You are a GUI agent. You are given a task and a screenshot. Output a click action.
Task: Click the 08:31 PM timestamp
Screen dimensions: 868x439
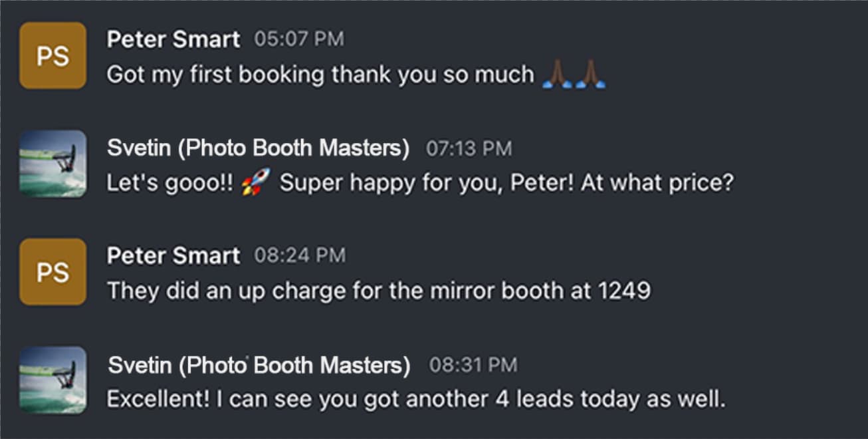[x=473, y=365]
